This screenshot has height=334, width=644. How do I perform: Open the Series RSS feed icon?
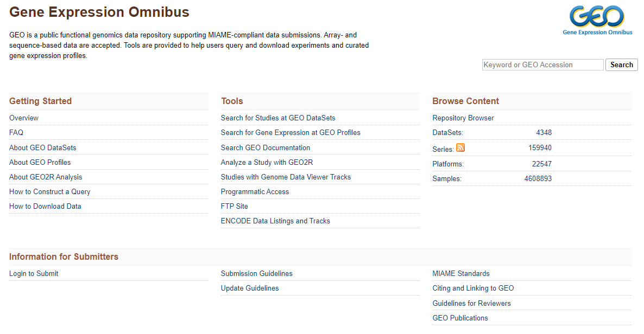460,147
